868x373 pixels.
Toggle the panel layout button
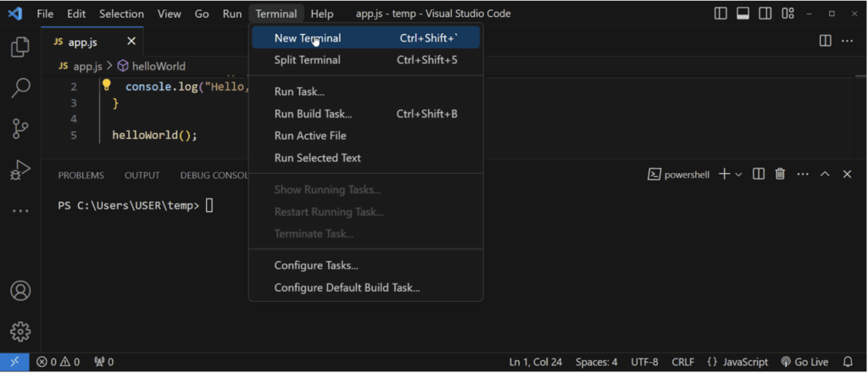pos(743,14)
